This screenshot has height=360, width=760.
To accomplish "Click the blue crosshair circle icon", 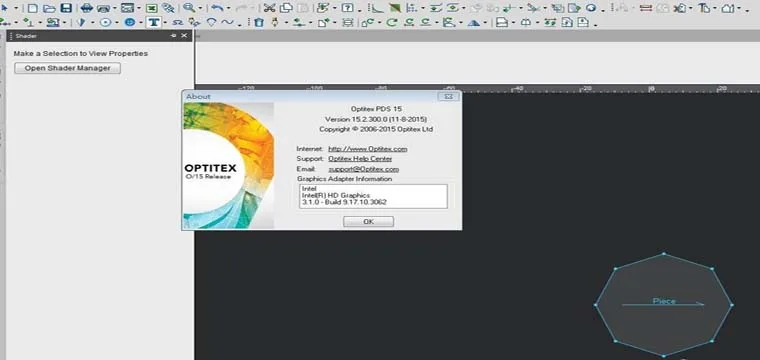I will click(130, 23).
